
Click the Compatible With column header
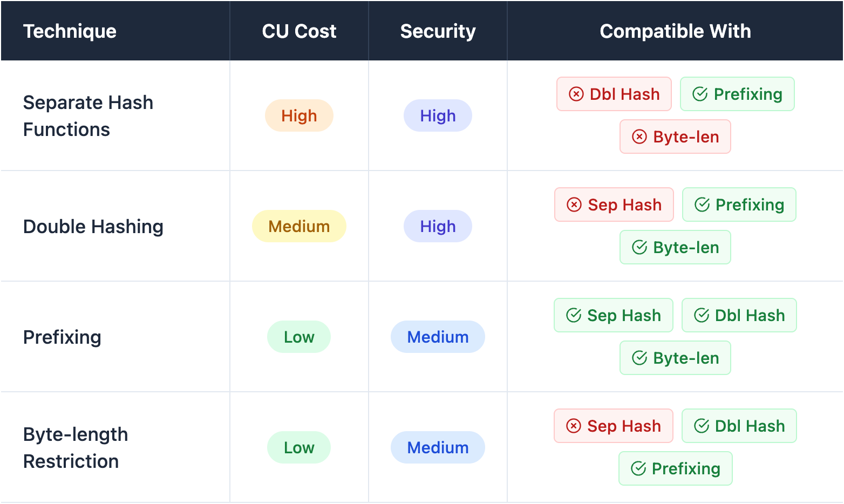click(x=675, y=31)
